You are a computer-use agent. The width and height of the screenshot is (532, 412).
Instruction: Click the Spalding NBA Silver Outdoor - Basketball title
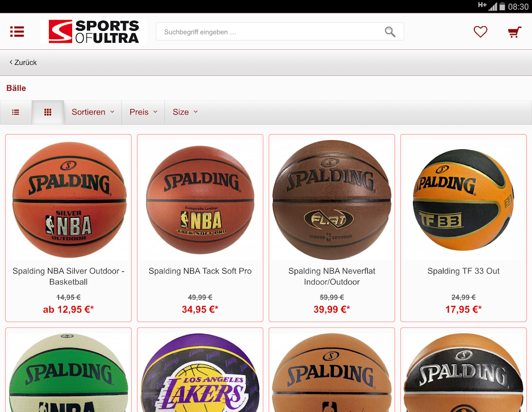[x=68, y=276]
